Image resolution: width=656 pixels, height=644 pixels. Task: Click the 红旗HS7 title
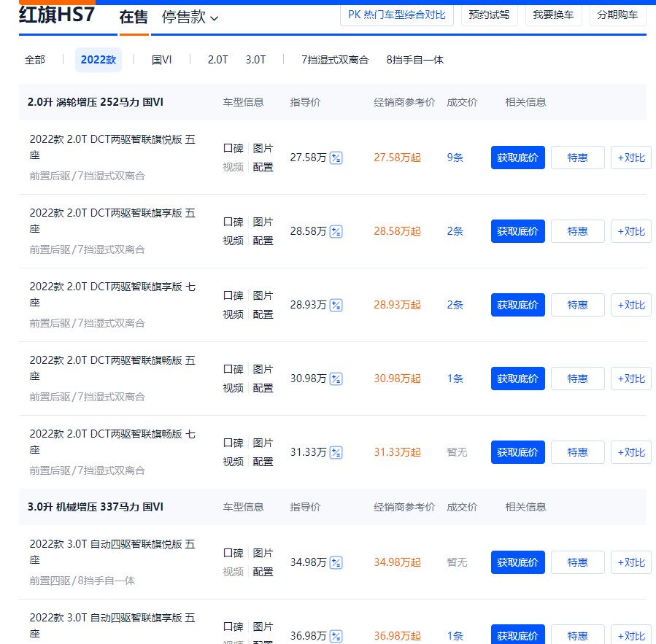click(57, 15)
